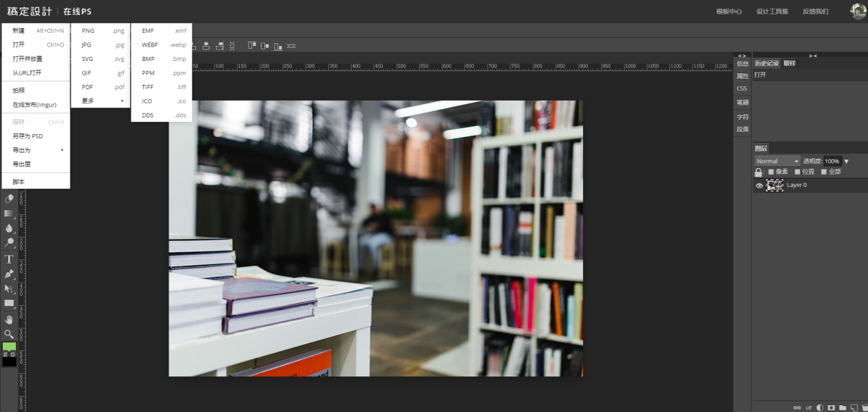Switch to the 取样 tab
Viewport: 868px width, 412px height.
(x=790, y=64)
